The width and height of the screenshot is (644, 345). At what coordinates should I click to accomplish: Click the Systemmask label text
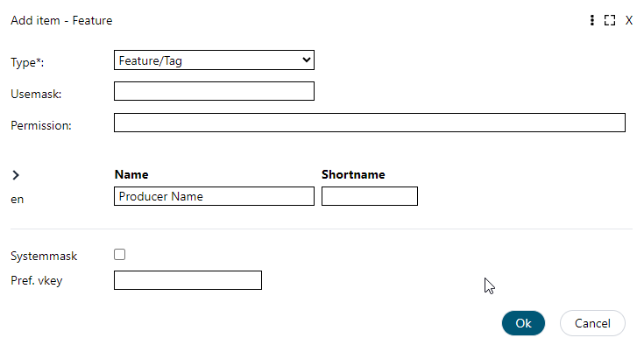tap(44, 256)
